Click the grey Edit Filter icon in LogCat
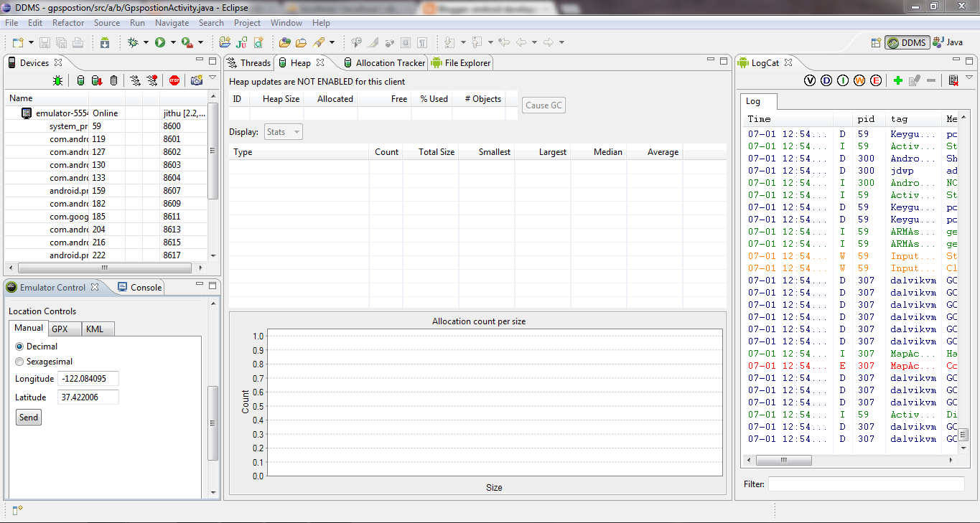Screen dimensions: 980x523 tap(915, 80)
